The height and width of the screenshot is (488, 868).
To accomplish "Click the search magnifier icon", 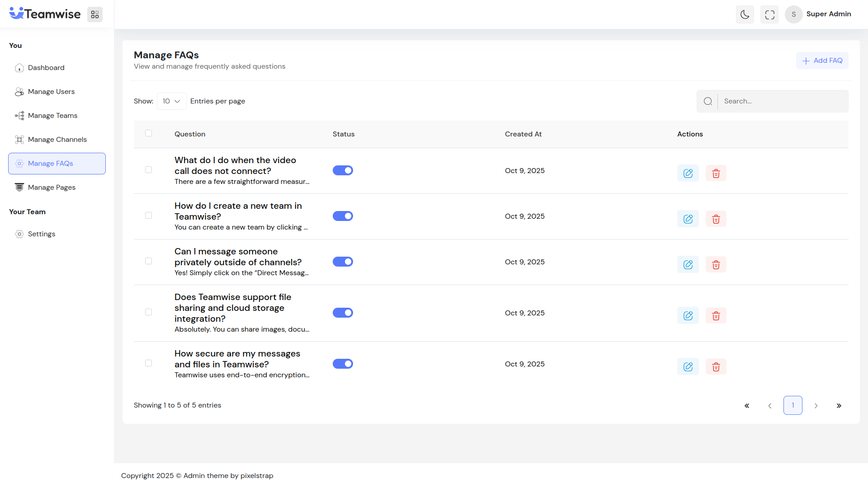I will (708, 101).
